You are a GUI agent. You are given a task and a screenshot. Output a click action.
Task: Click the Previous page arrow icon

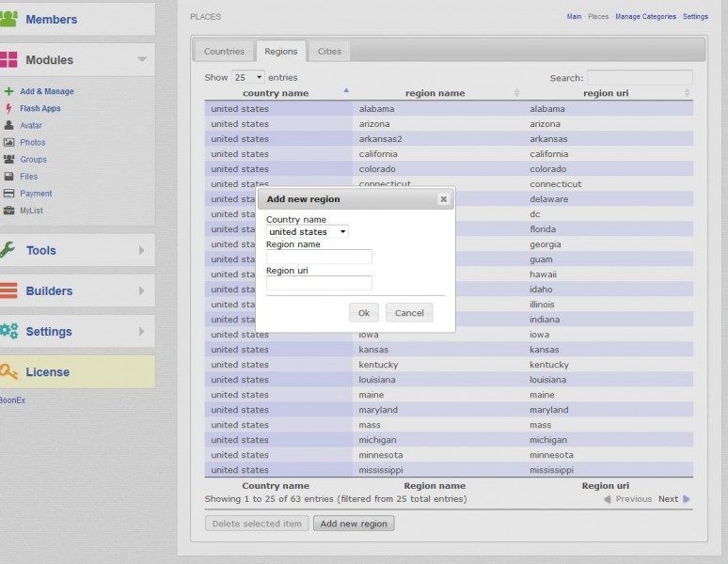[608, 499]
